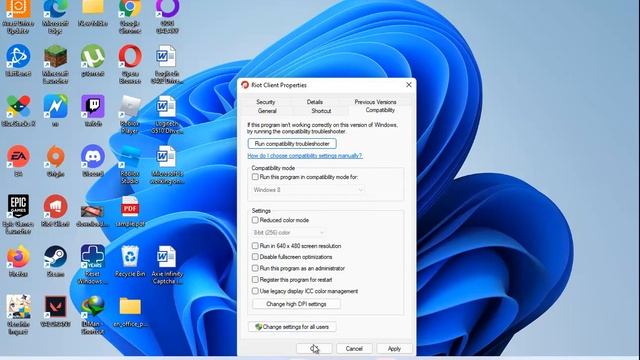
Task: Open the Previous Versions tab
Action: [x=376, y=102]
